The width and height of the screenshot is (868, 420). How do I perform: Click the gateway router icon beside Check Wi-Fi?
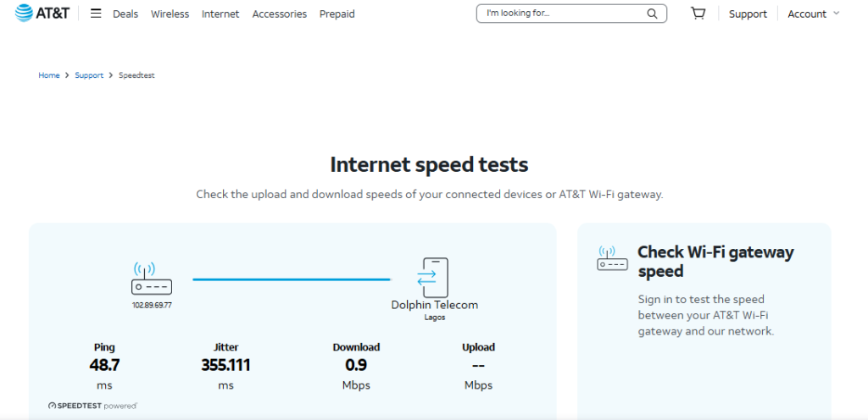pos(612,258)
